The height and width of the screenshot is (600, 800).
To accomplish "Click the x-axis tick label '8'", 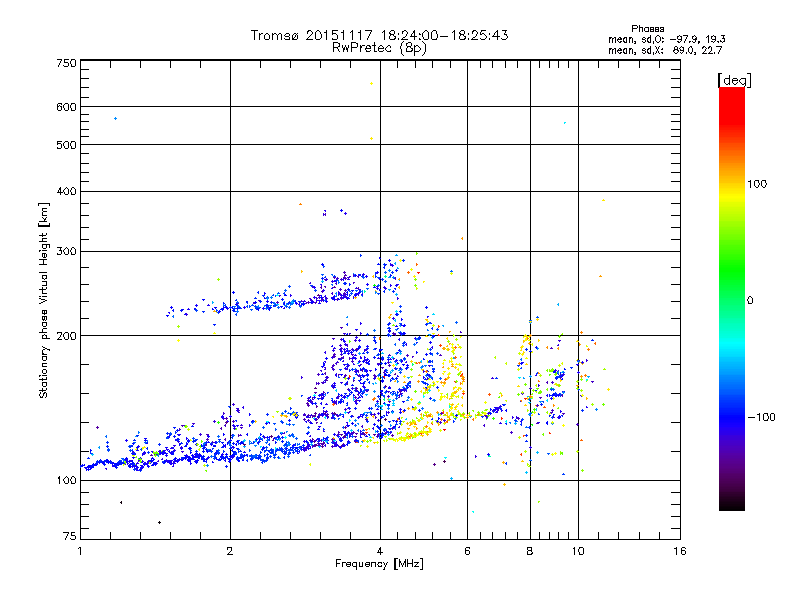I will pyautogui.click(x=530, y=551).
